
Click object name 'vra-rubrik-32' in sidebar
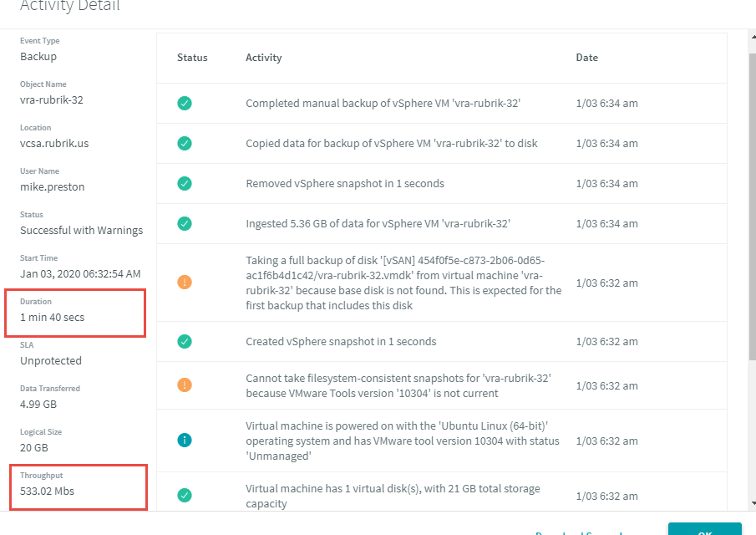[x=52, y=99]
